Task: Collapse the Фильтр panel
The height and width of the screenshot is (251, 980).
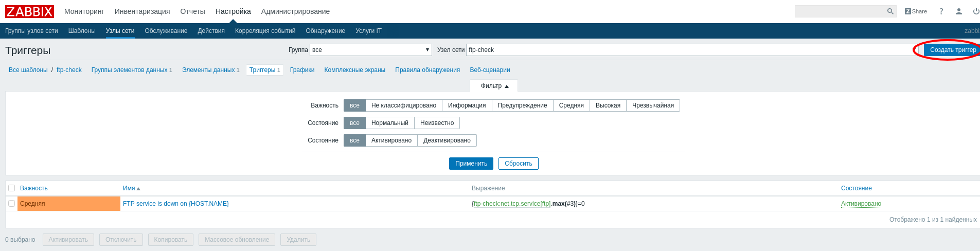Action: click(x=494, y=86)
